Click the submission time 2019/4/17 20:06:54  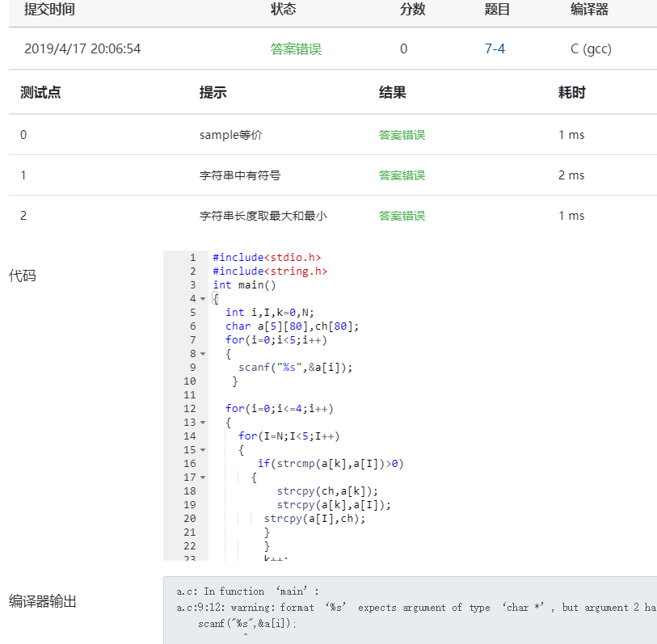[x=82, y=48]
